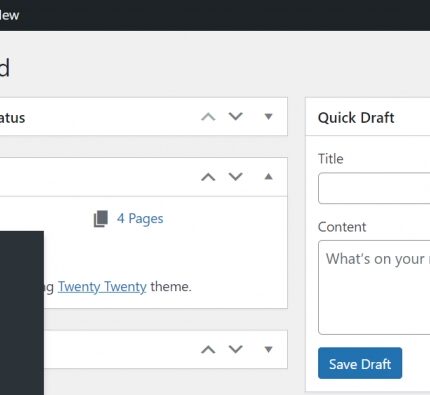The height and width of the screenshot is (395, 430).
Task: Save the quick draft
Action: pos(360,363)
